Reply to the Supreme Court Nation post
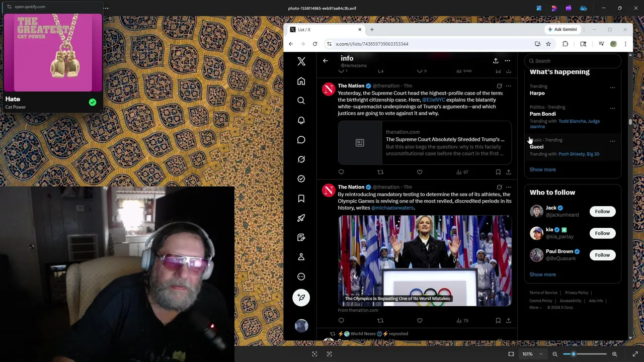This screenshot has height=362, width=644. point(341,172)
